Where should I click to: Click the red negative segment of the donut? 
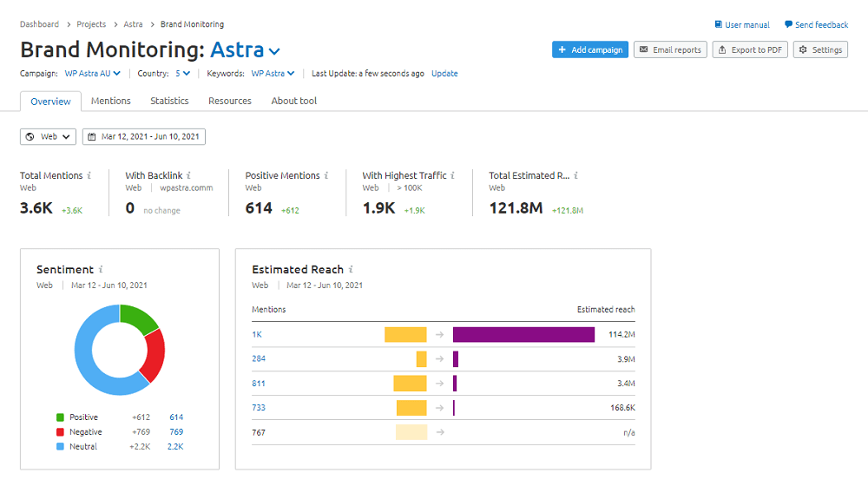click(x=155, y=356)
